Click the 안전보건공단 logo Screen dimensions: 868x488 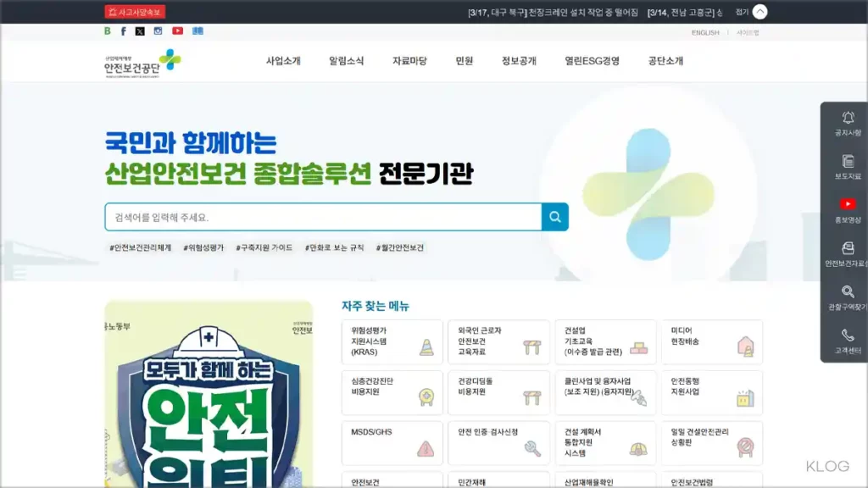coord(142,63)
